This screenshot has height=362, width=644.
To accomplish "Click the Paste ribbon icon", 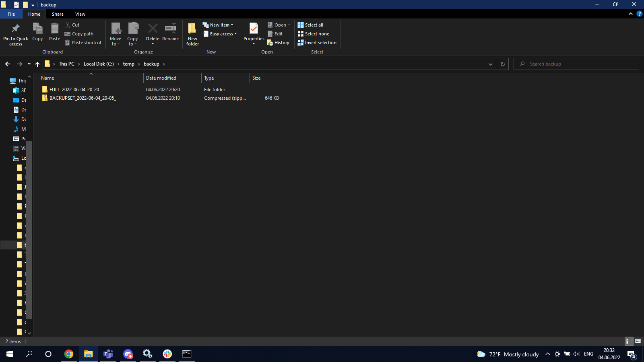I will pyautogui.click(x=54, y=32).
